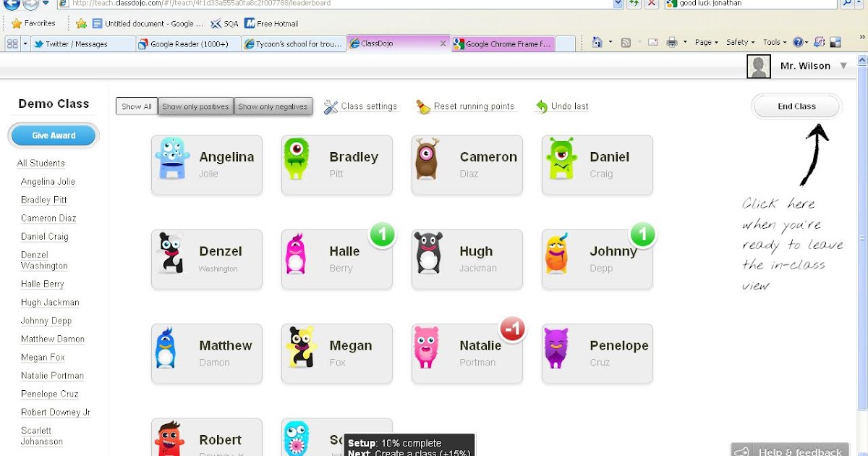Click the search magnifier icon

(846, 4)
